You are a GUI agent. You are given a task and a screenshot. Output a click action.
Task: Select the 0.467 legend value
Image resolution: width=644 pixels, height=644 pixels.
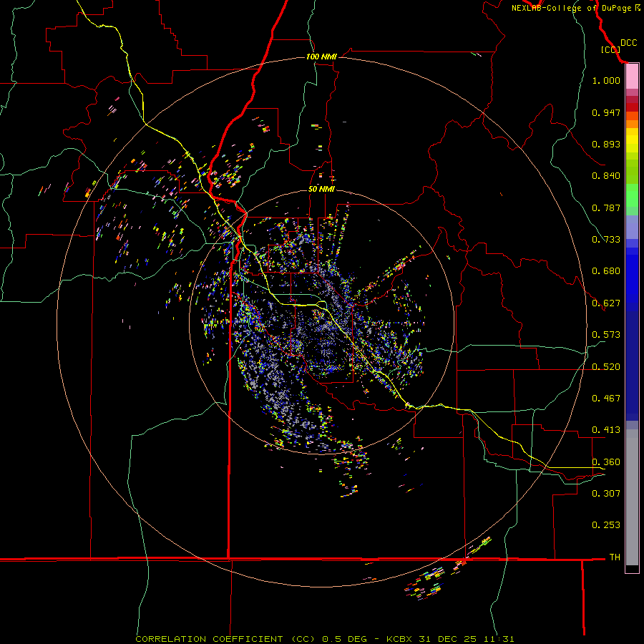pyautogui.click(x=606, y=399)
